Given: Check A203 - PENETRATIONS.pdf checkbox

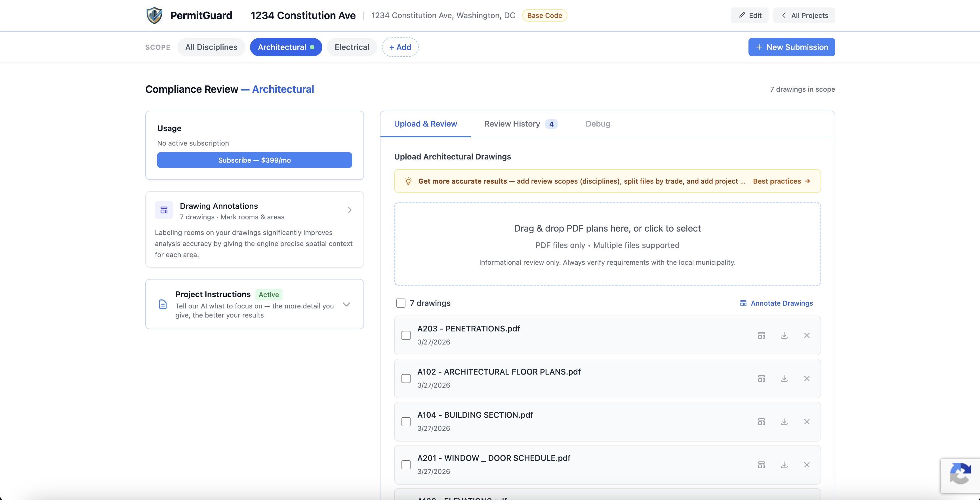Looking at the screenshot, I should click(406, 335).
